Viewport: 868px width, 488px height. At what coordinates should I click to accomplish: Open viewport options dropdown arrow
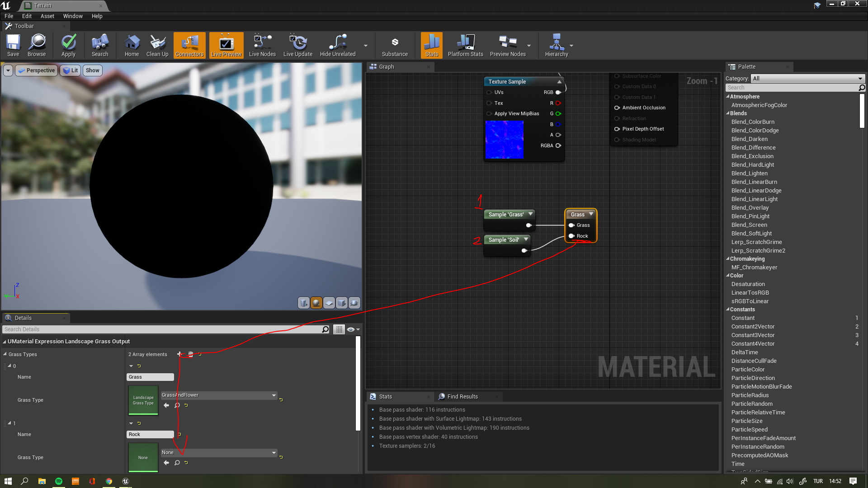coord(8,70)
